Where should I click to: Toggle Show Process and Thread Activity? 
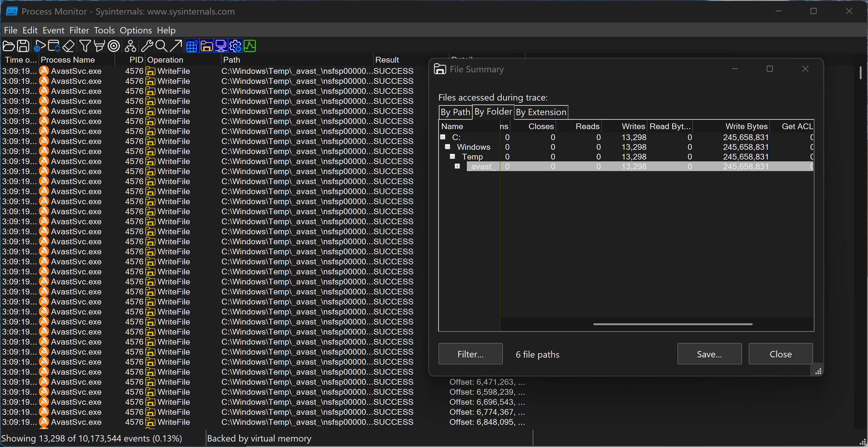(235, 46)
